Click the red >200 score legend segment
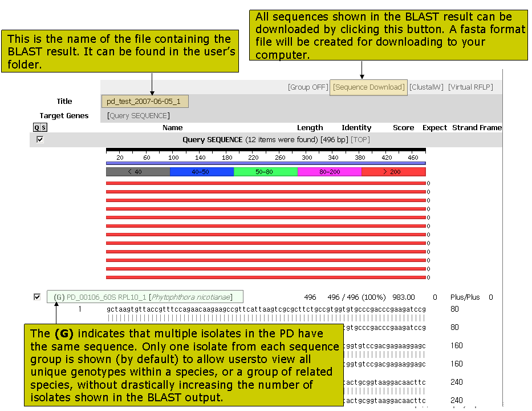This screenshot has height=411, width=532. (393, 172)
